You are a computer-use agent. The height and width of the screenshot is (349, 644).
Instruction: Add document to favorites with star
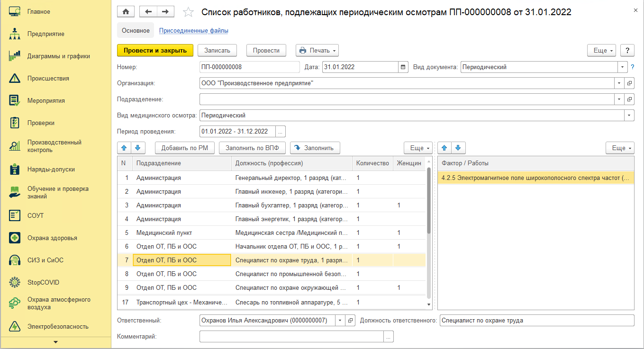pyautogui.click(x=188, y=12)
